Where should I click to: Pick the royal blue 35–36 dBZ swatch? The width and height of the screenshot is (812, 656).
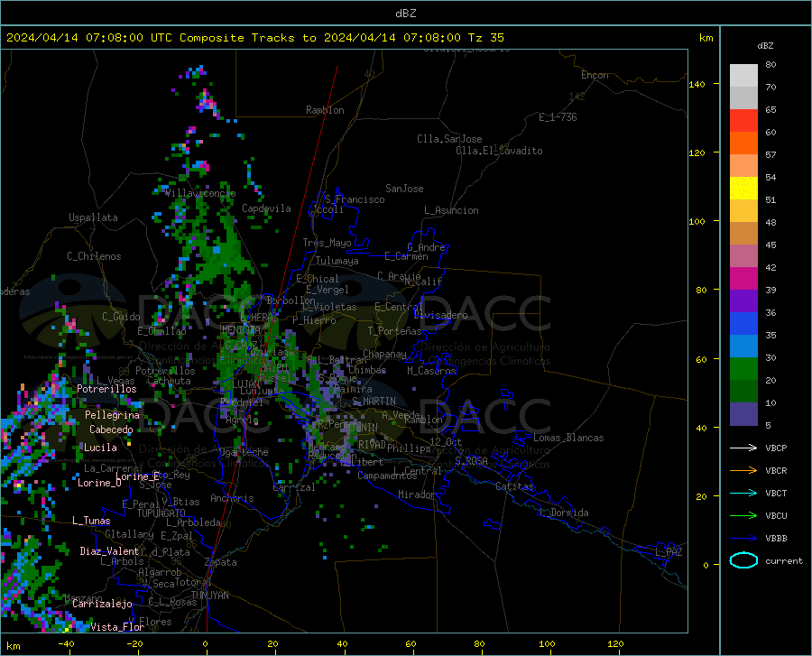[743, 324]
